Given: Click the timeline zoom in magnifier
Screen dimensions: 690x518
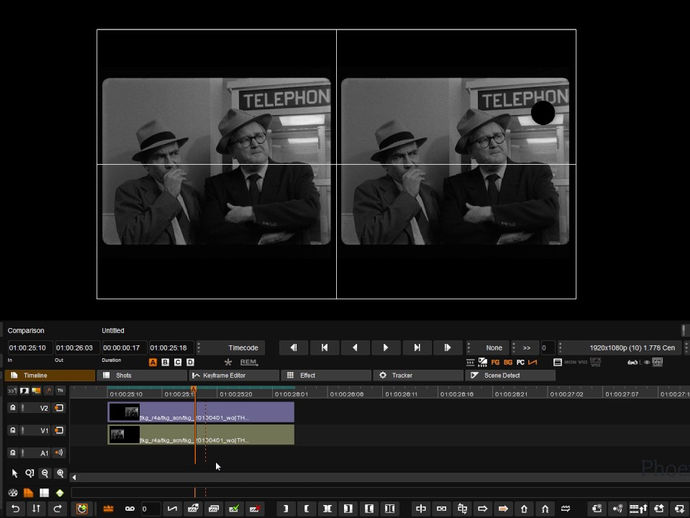Looking at the screenshot, I should [x=60, y=474].
